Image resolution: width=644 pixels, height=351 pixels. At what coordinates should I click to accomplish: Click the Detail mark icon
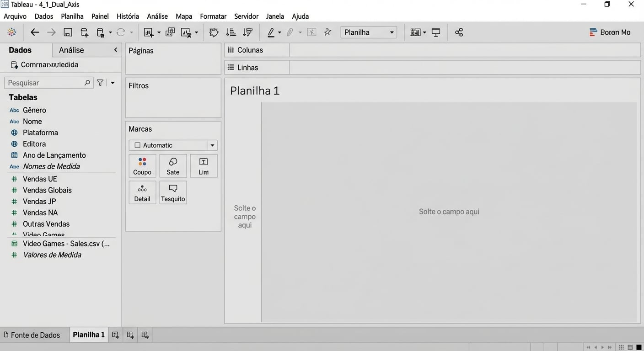click(x=142, y=192)
